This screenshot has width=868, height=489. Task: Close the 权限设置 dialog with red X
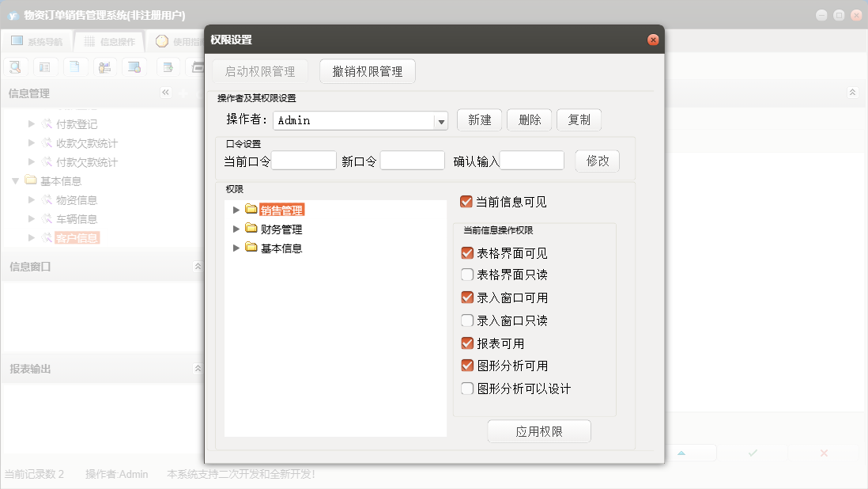[x=653, y=40]
